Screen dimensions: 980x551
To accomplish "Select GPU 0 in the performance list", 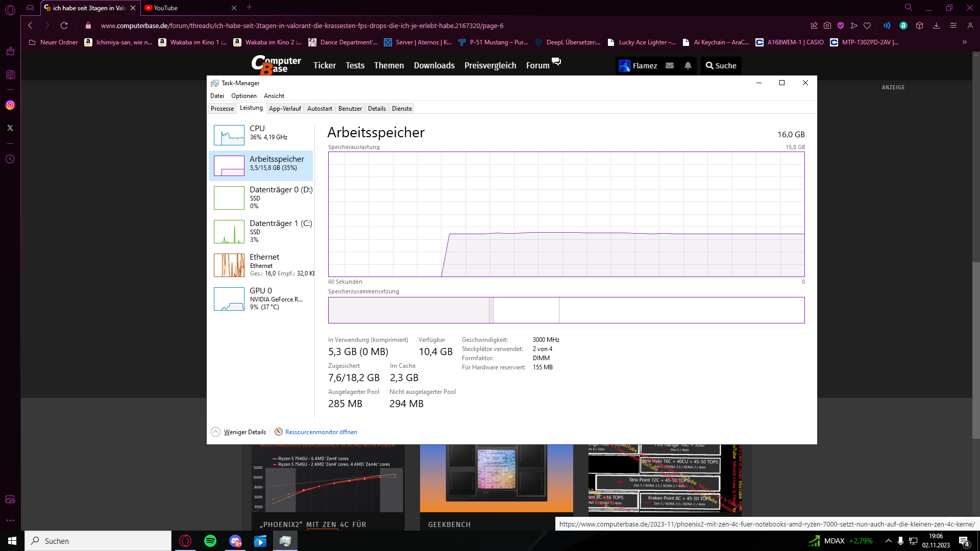I will click(x=261, y=298).
